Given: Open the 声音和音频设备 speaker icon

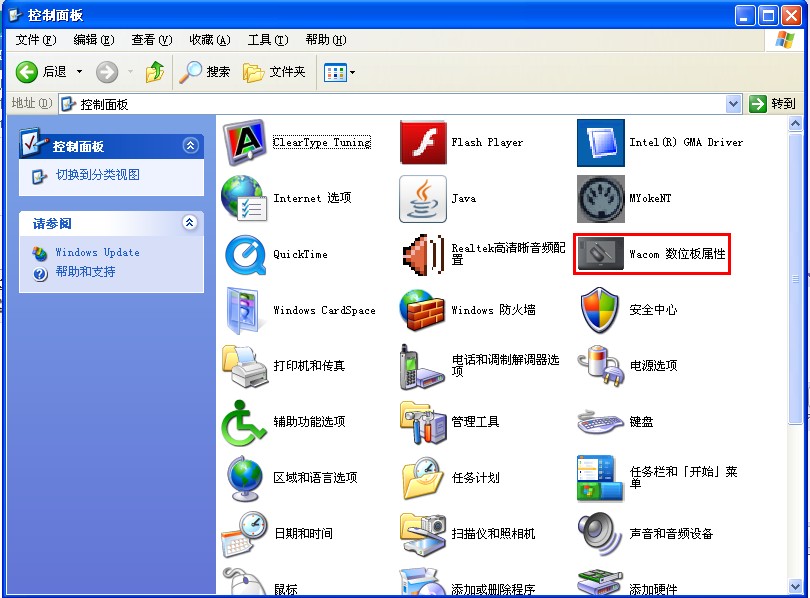Looking at the screenshot, I should point(600,534).
